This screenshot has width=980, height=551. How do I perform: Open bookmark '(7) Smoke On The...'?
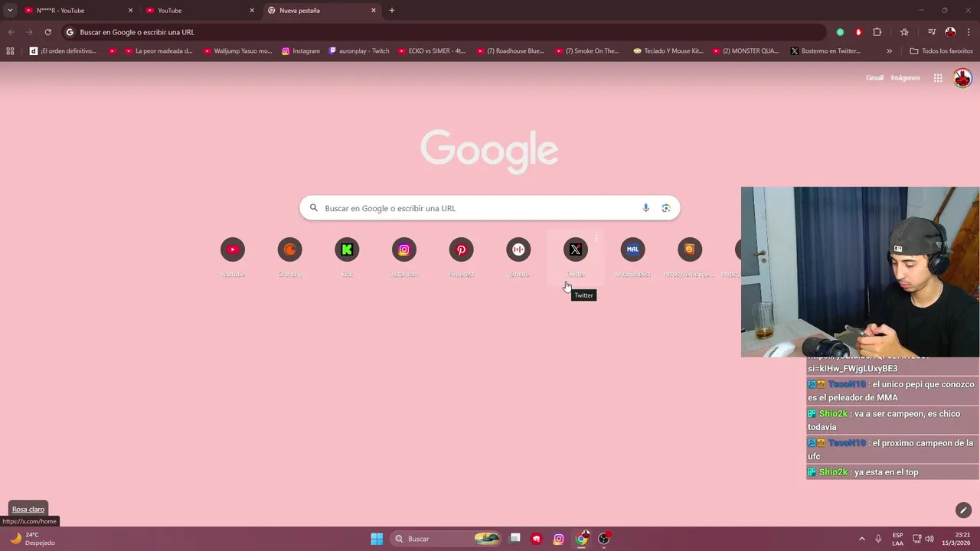(x=586, y=51)
